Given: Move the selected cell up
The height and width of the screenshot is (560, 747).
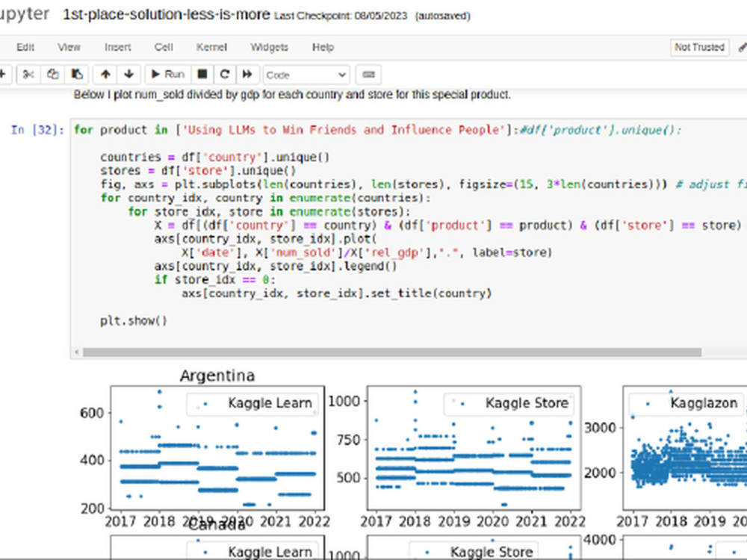Looking at the screenshot, I should pos(105,74).
